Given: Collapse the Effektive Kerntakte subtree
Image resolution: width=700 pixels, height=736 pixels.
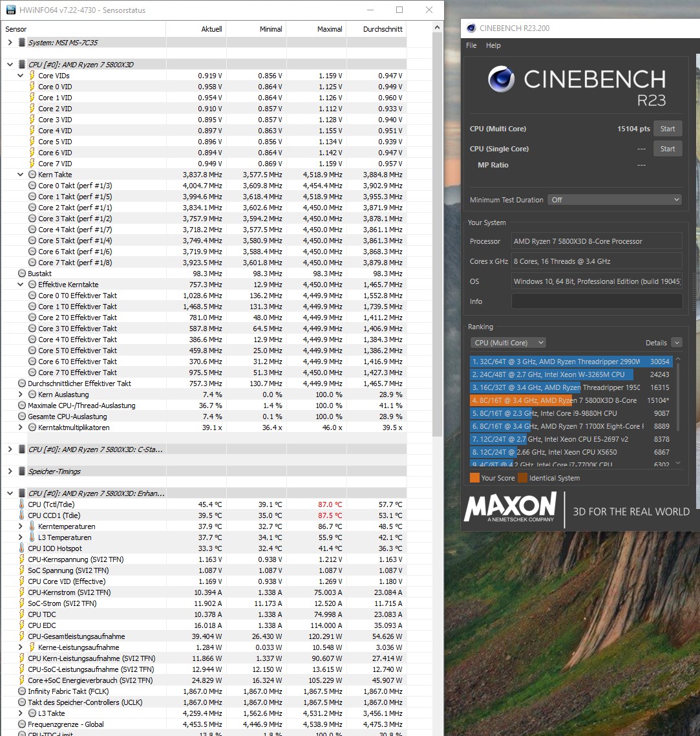Looking at the screenshot, I should [20, 285].
